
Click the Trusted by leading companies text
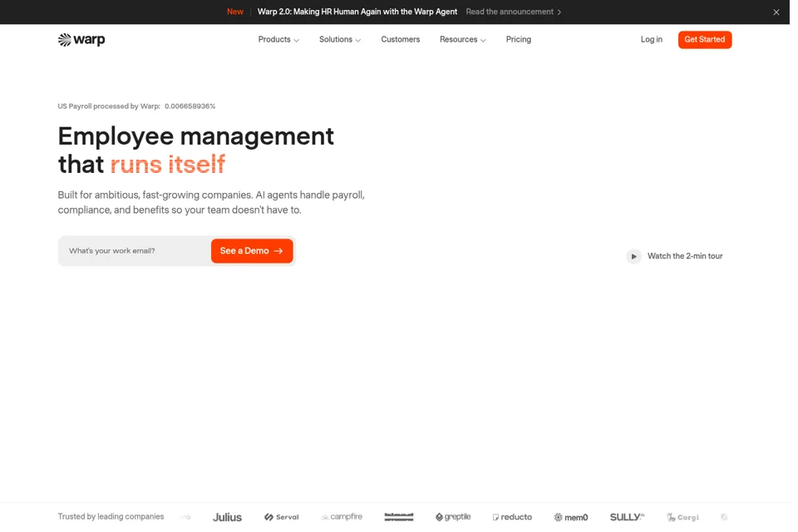(x=111, y=517)
